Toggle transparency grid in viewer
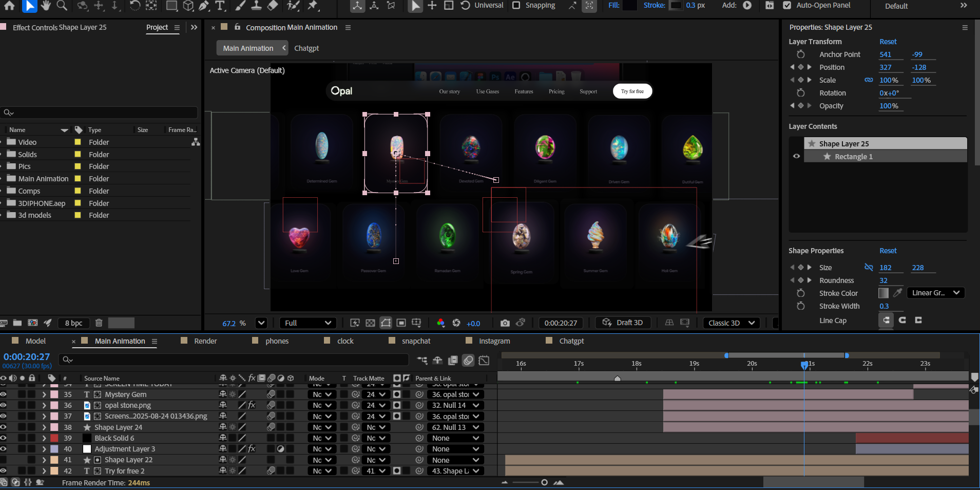 [x=370, y=323]
